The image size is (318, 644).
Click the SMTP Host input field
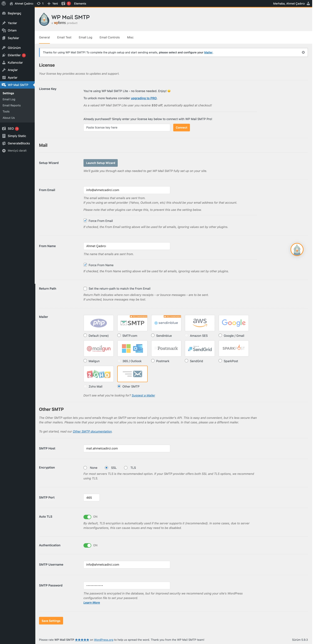[127, 448]
